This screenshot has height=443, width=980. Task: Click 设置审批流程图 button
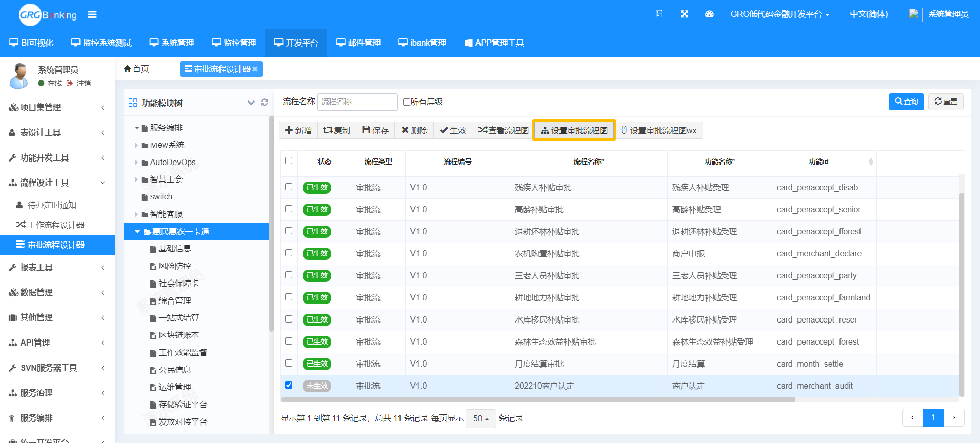click(x=574, y=130)
